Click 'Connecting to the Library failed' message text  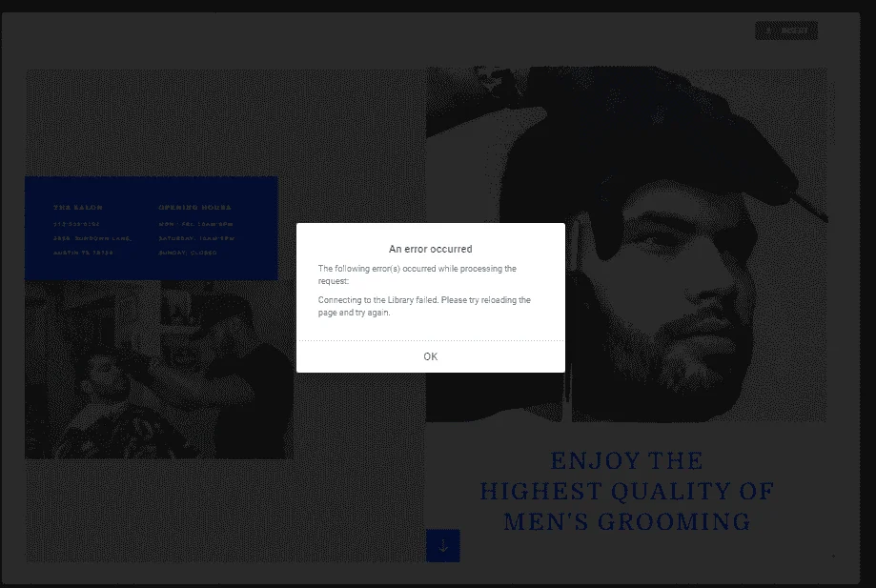424,306
